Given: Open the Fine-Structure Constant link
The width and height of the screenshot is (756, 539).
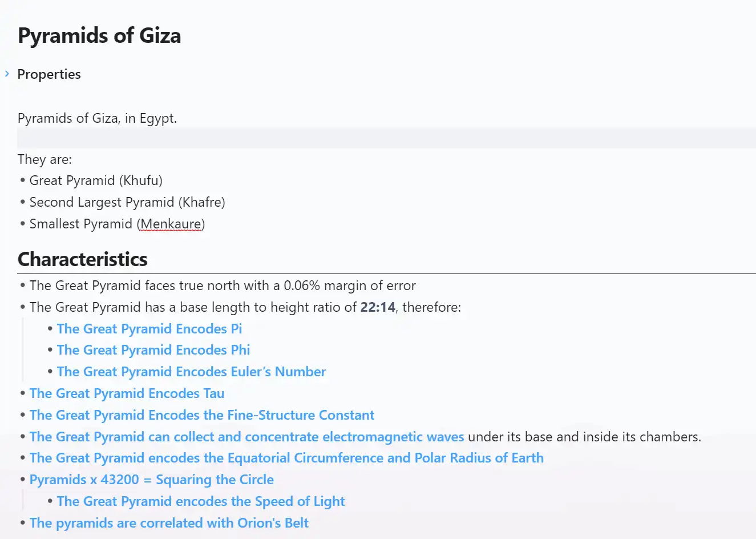Looking at the screenshot, I should point(201,415).
